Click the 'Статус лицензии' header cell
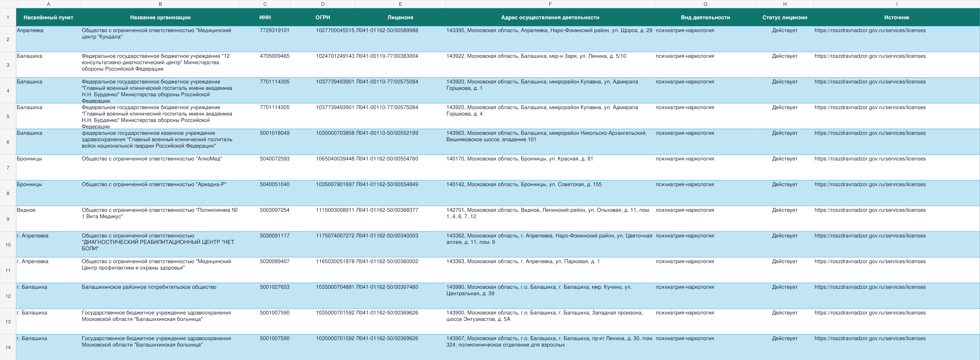Screen dimensions: 980x360 point(785,17)
